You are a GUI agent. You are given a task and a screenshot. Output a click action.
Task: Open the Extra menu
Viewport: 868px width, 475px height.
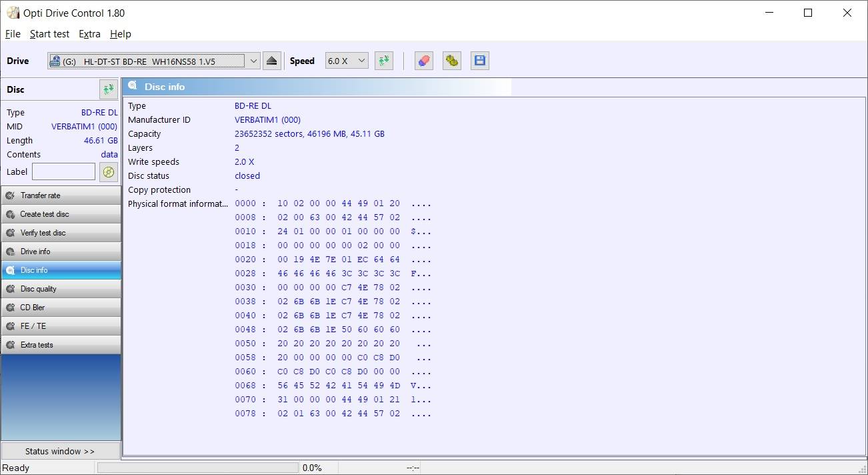point(89,34)
